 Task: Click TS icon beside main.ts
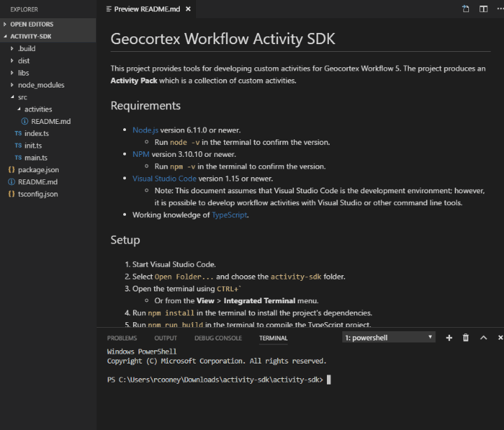point(18,158)
